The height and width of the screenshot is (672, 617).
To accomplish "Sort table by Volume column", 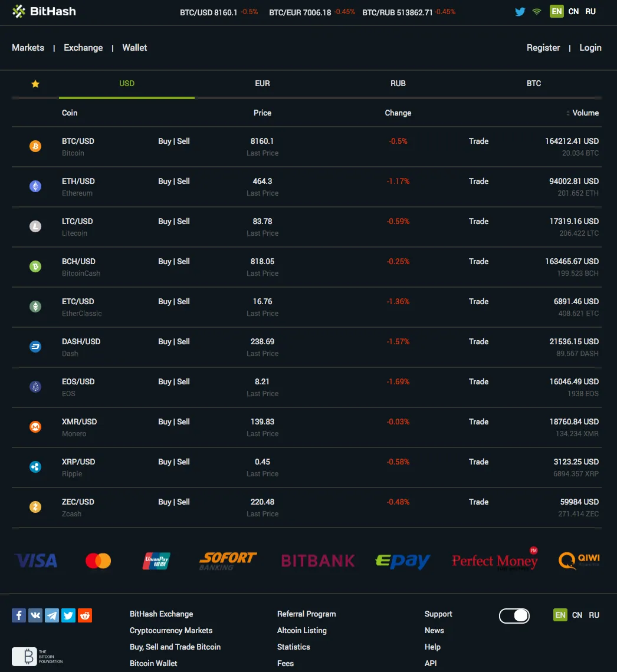I will tap(583, 113).
